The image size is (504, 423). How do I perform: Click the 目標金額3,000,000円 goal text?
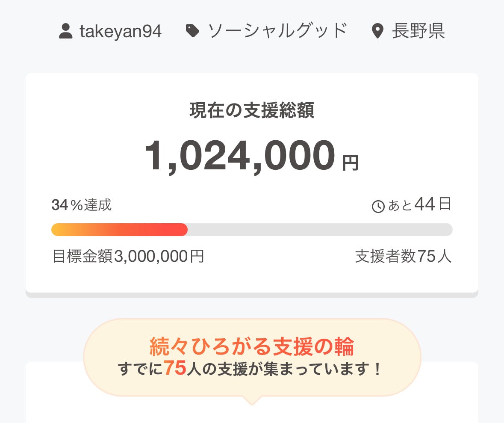coord(128,257)
